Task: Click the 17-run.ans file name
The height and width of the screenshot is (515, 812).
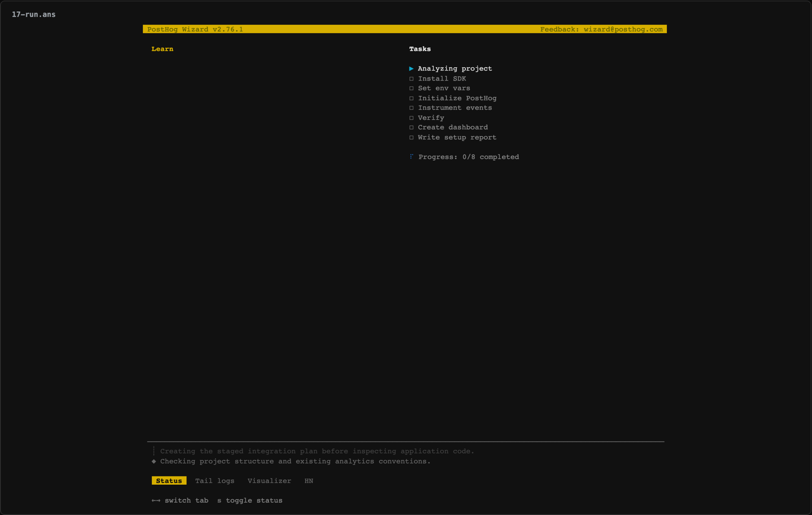Action: click(x=34, y=15)
